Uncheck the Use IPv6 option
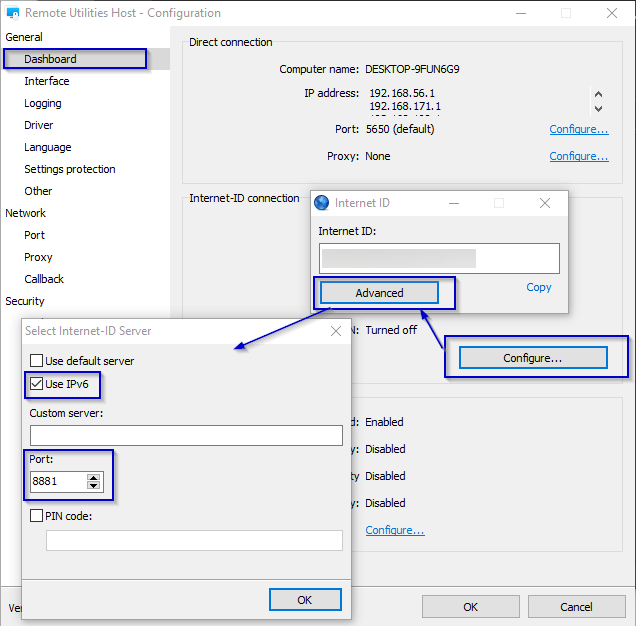This screenshot has height=626, width=636. click(x=37, y=384)
